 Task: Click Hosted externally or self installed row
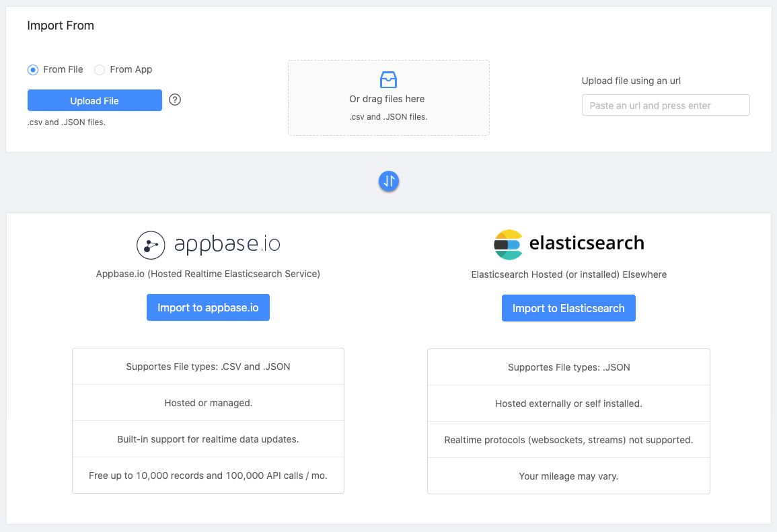tap(569, 404)
